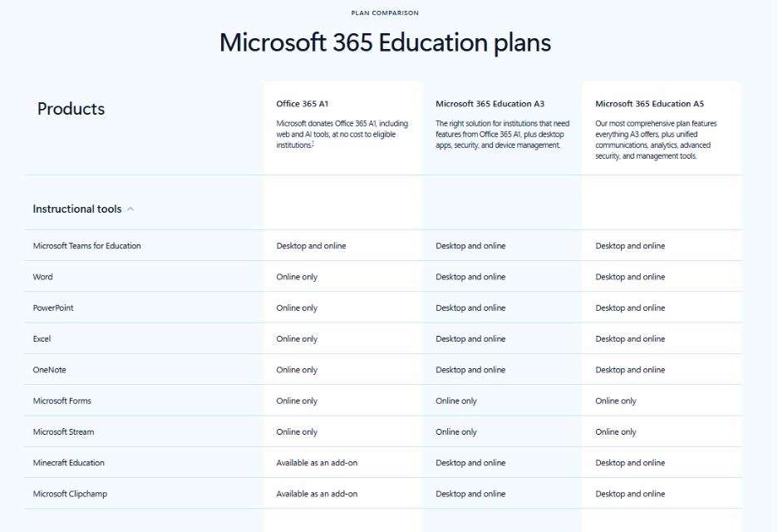The width and height of the screenshot is (778, 532).
Task: Click the 'OneNote' row label
Action: [x=49, y=370]
